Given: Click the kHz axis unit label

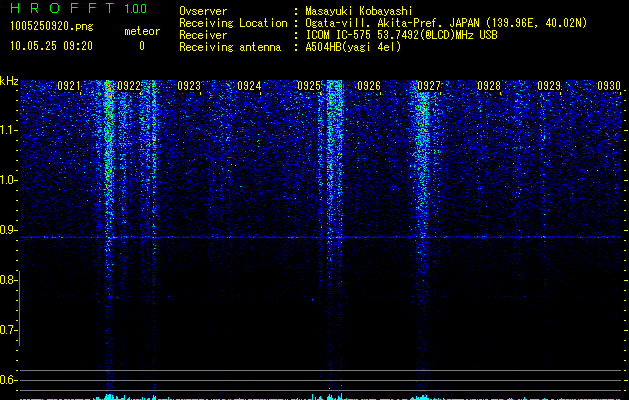Looking at the screenshot, I should (9, 81).
